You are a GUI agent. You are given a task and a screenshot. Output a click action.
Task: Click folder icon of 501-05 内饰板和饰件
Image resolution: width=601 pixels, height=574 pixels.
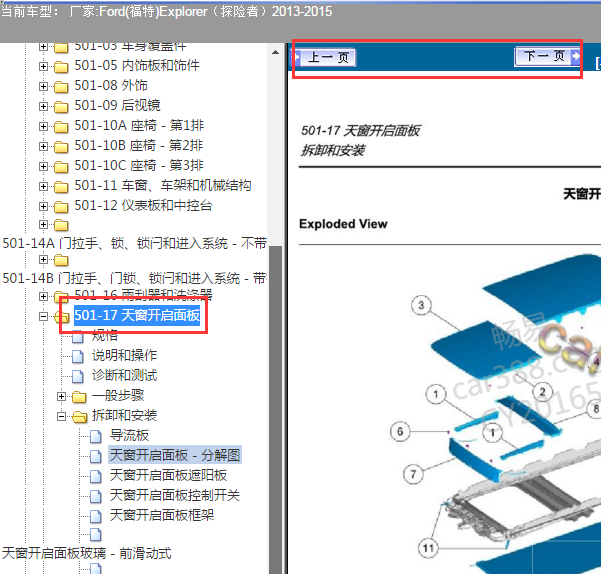[61, 67]
